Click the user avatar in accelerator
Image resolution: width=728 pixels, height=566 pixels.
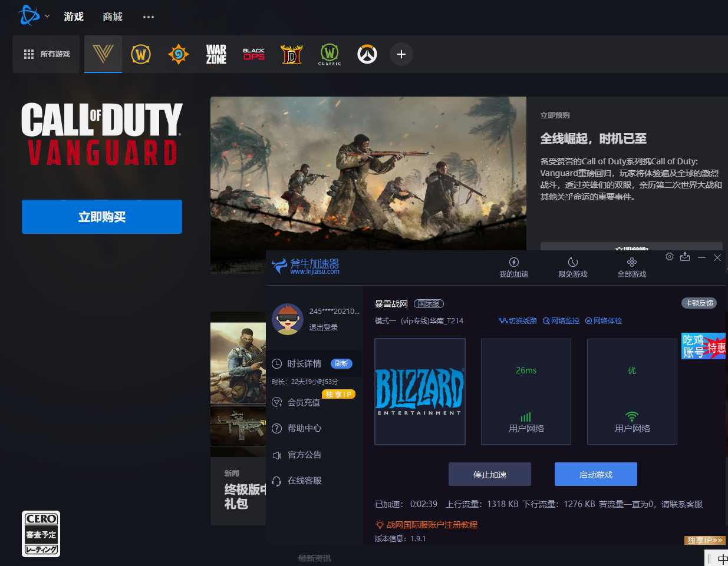(x=288, y=319)
